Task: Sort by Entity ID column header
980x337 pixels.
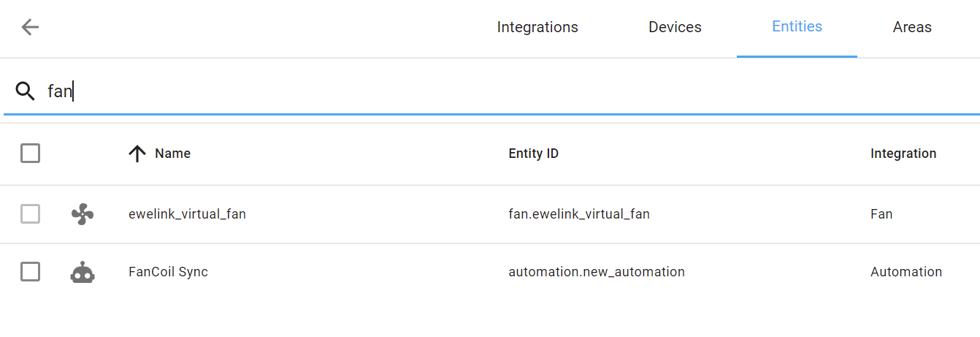Action: coord(534,154)
